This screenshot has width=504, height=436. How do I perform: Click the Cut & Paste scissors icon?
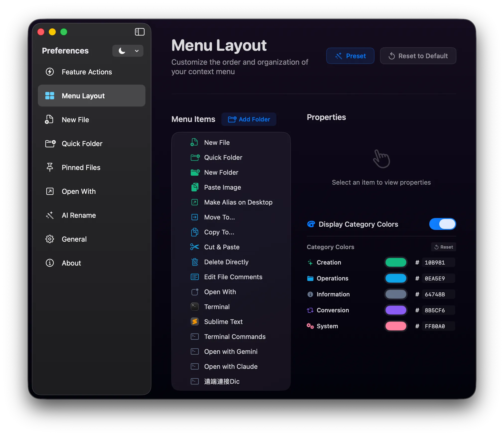194,247
